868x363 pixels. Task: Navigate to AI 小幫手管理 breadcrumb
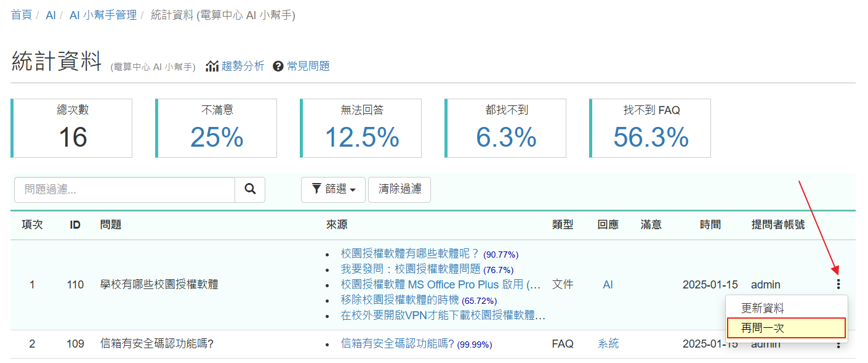pyautogui.click(x=103, y=15)
